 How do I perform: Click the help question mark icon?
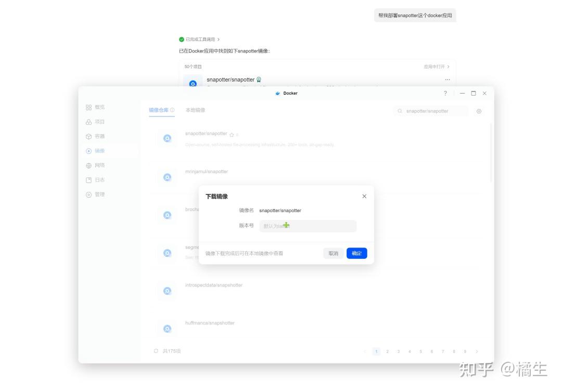(445, 93)
